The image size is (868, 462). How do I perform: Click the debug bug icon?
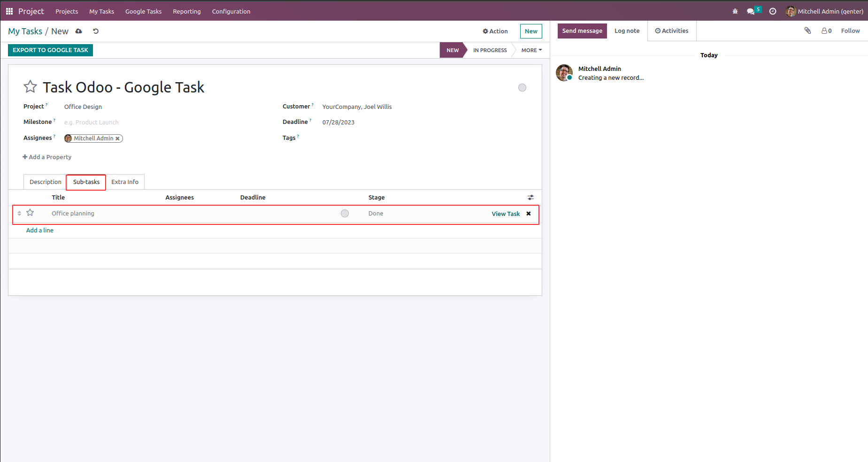(735, 11)
